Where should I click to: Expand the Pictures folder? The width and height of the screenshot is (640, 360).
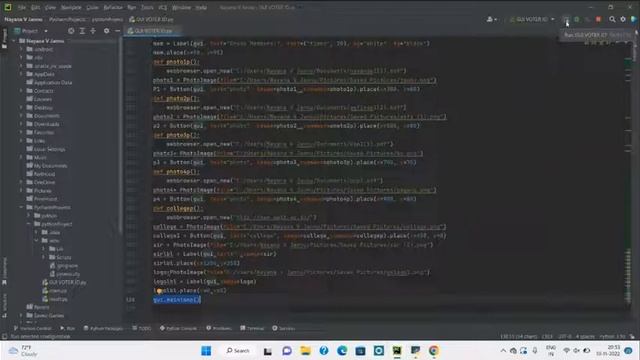click(x=21, y=191)
